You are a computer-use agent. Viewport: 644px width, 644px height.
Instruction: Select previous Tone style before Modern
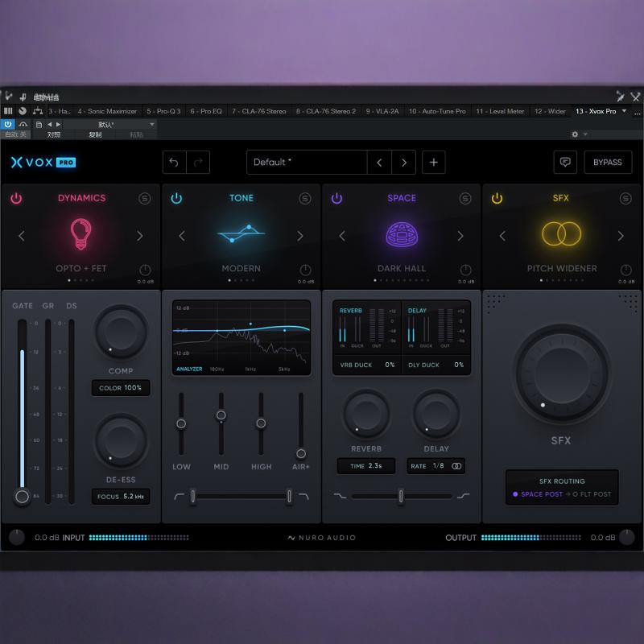pyautogui.click(x=182, y=236)
